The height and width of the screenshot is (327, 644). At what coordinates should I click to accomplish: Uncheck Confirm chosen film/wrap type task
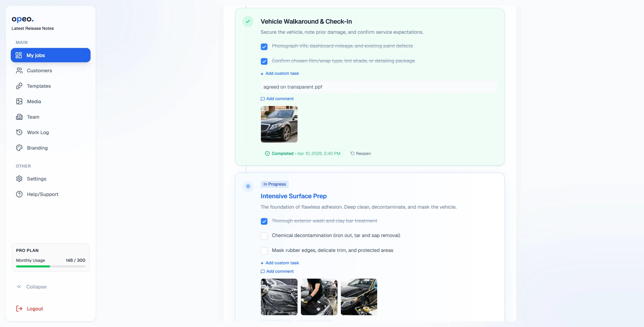tap(264, 61)
